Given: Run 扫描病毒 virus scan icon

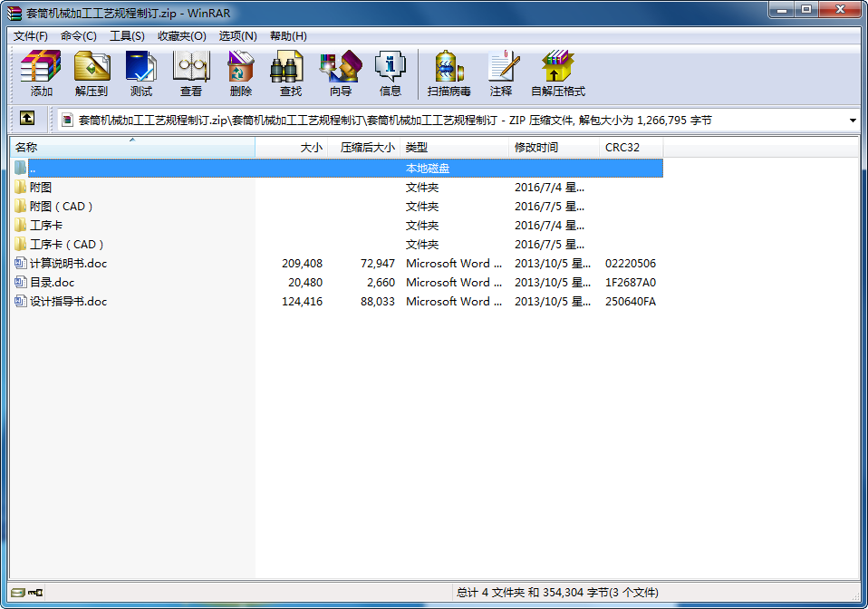Looking at the screenshot, I should pos(448,73).
